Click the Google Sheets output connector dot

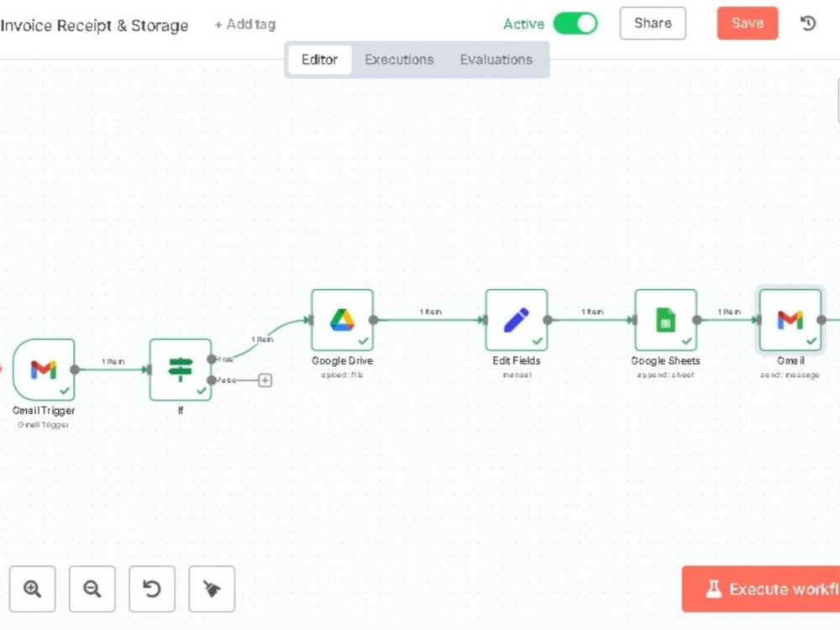[697, 320]
